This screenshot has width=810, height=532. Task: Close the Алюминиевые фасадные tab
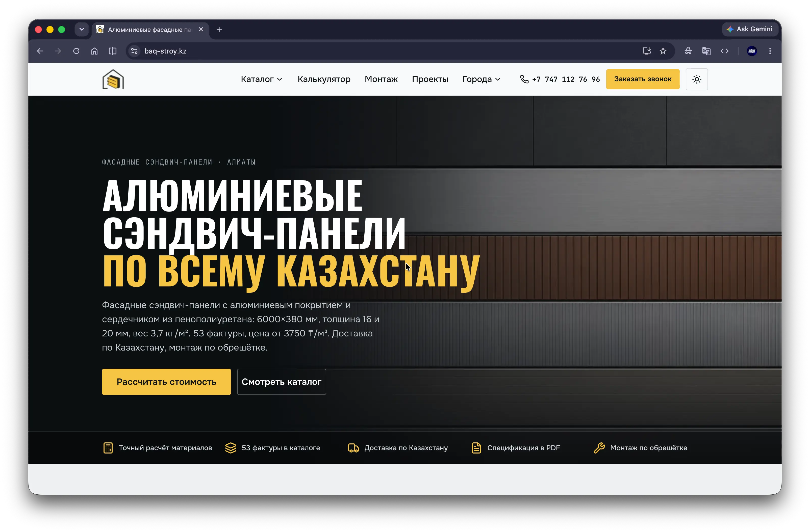pyautogui.click(x=201, y=30)
